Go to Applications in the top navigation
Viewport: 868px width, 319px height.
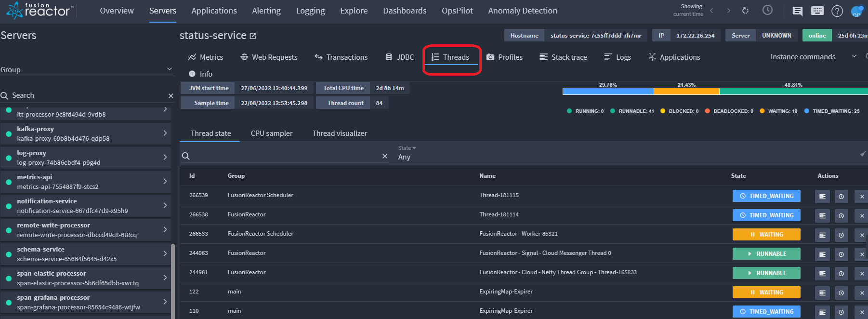coord(214,11)
